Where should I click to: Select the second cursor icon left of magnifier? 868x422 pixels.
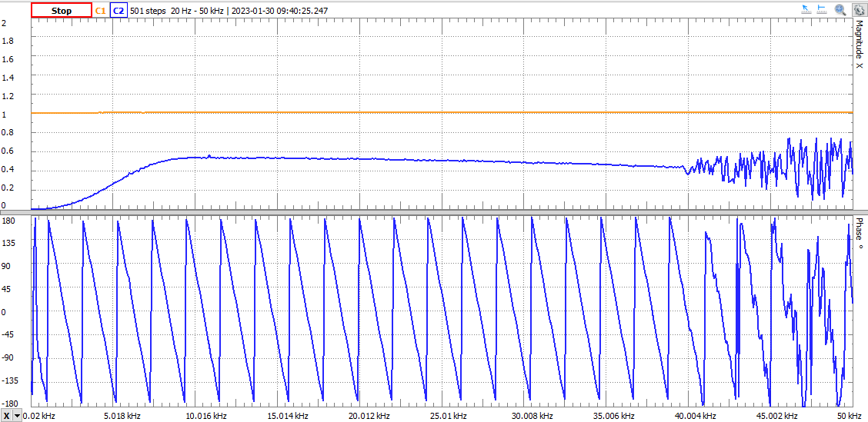[x=823, y=10]
